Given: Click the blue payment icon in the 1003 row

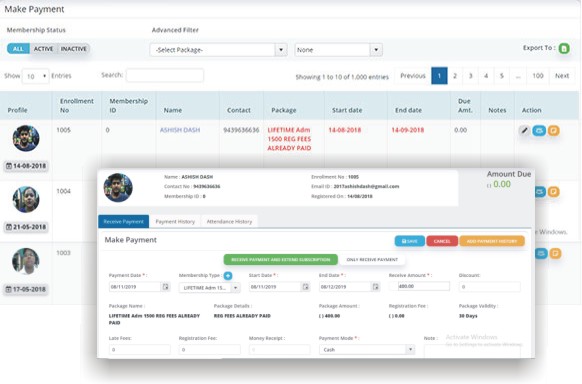Looking at the screenshot, I should coord(541,253).
